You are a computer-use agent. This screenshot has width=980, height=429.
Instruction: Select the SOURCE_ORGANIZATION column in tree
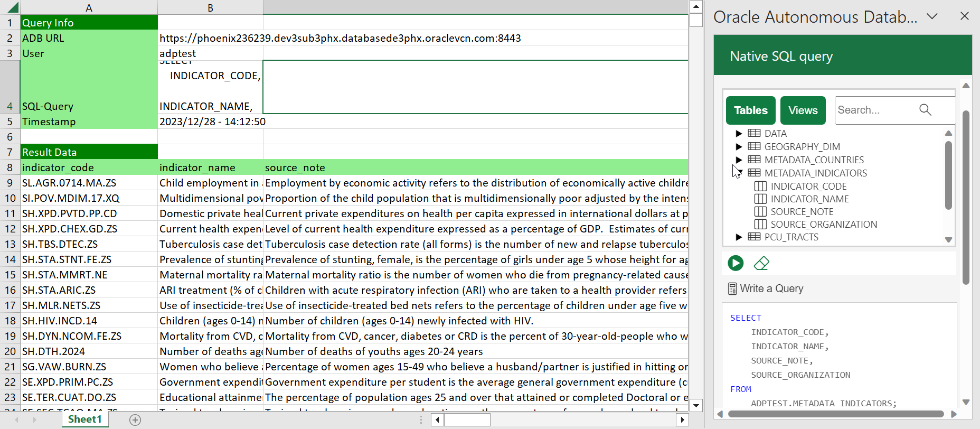click(824, 224)
